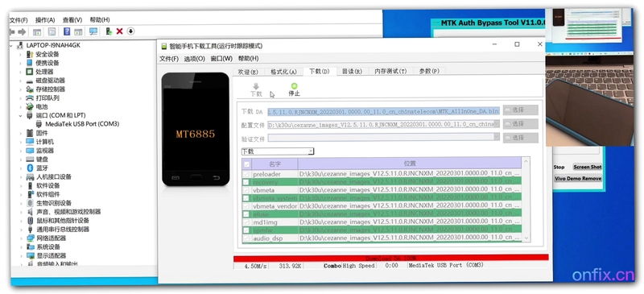Screen dimensions: 644x294
Task: Toggle the spmfw partition checkbox
Action: [246, 230]
